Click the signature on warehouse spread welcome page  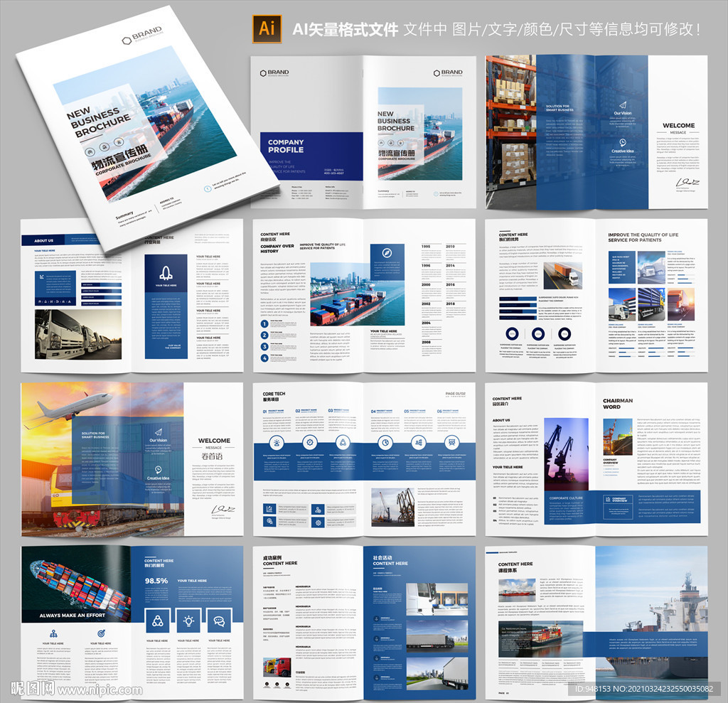[x=687, y=182]
